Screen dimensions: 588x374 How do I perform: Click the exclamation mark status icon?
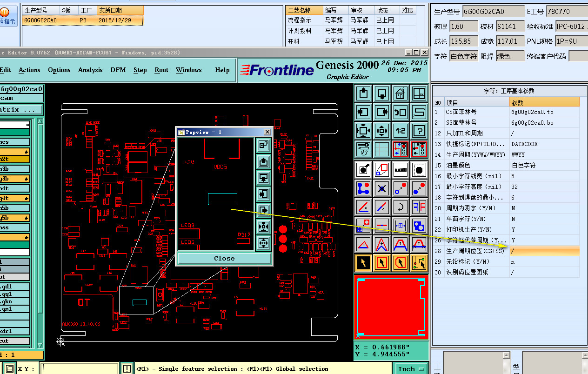127,368
